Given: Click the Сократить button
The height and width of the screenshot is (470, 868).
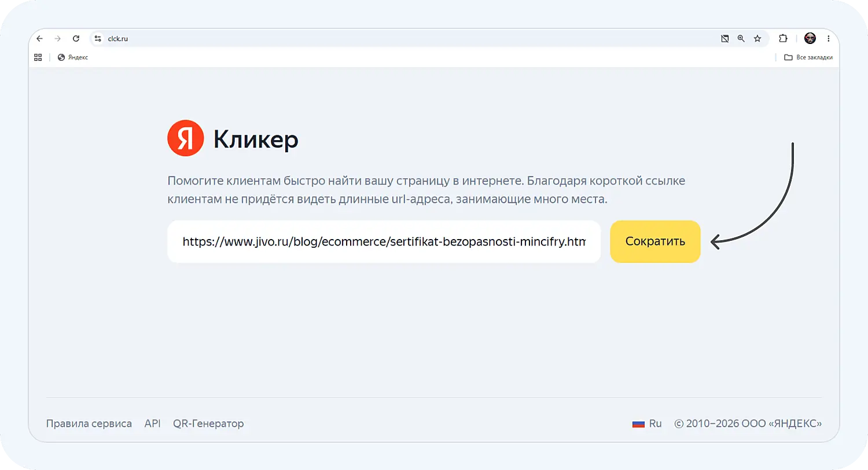Looking at the screenshot, I should (x=655, y=241).
